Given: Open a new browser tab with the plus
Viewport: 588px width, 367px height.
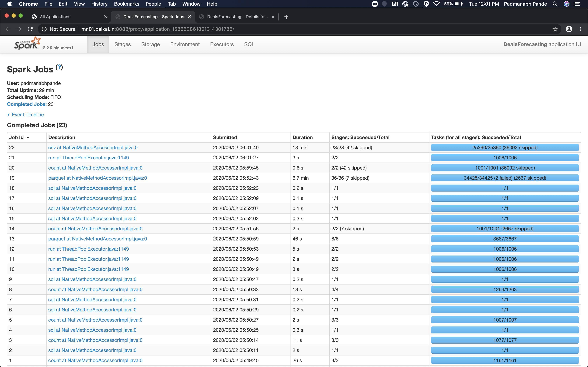Looking at the screenshot, I should coord(286,16).
